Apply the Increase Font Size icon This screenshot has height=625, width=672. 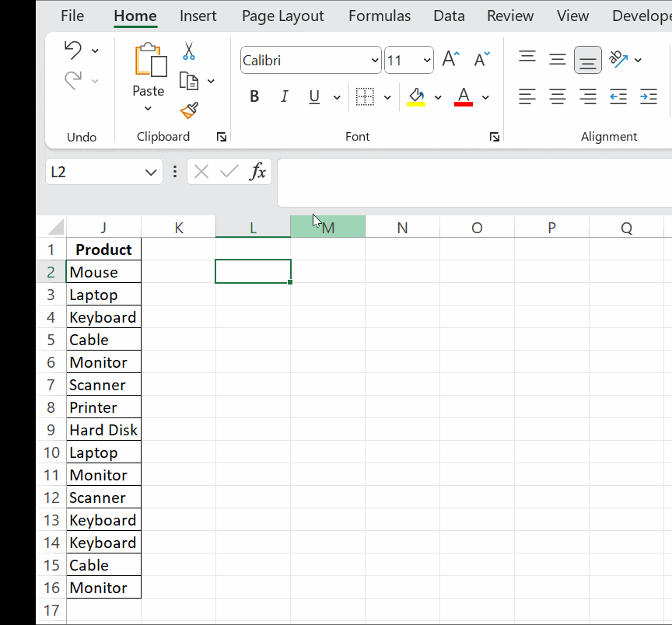450,57
